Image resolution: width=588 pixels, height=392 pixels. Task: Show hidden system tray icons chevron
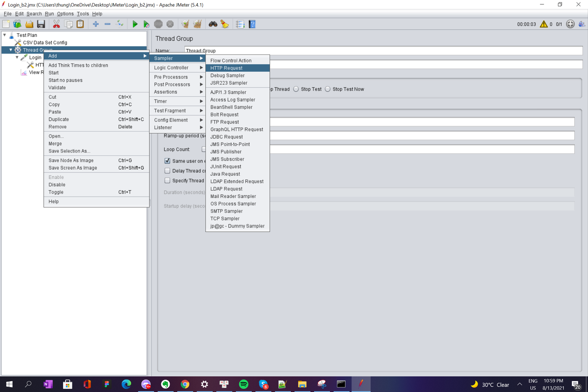[x=520, y=384]
